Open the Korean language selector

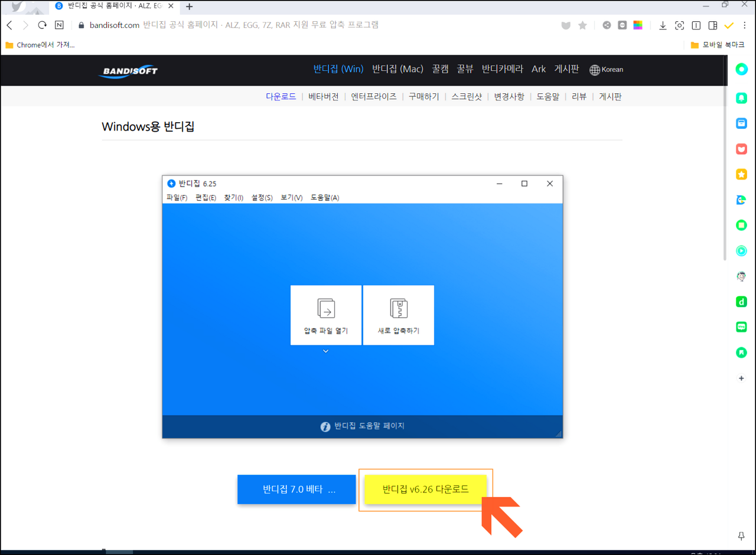coord(607,70)
